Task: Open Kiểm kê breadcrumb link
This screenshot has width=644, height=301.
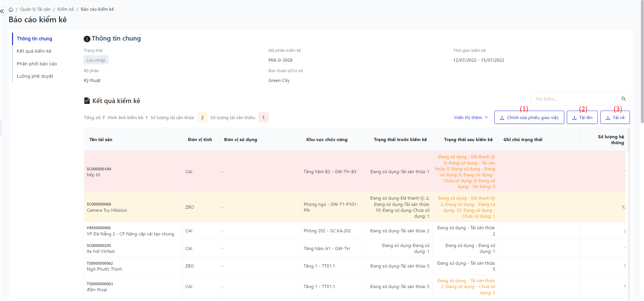Action: [65, 9]
